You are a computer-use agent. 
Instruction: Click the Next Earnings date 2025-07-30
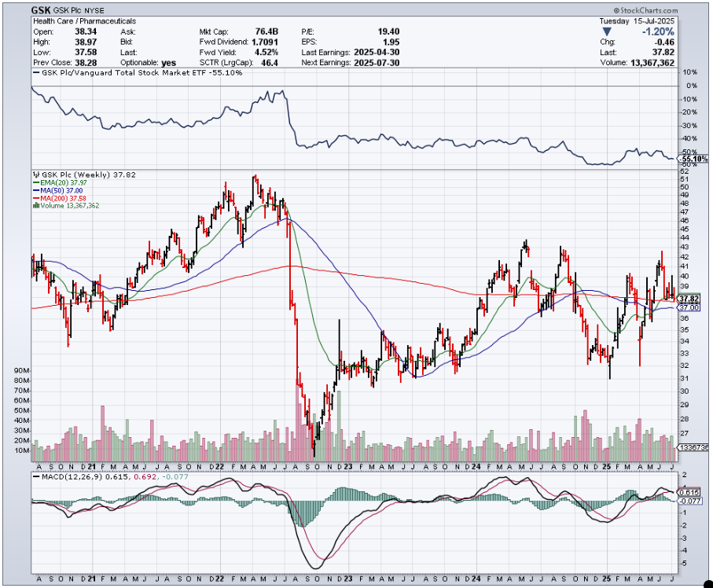[x=377, y=63]
